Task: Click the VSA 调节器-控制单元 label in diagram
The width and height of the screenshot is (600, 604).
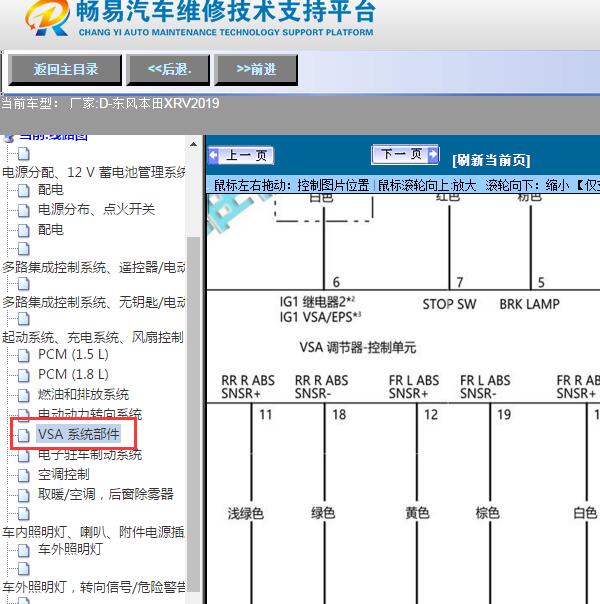Action: click(358, 347)
